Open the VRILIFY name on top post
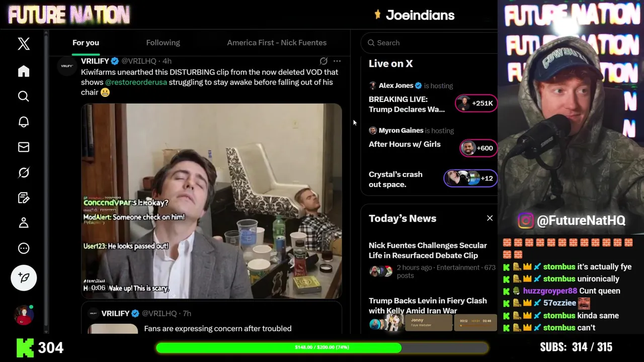 click(95, 61)
